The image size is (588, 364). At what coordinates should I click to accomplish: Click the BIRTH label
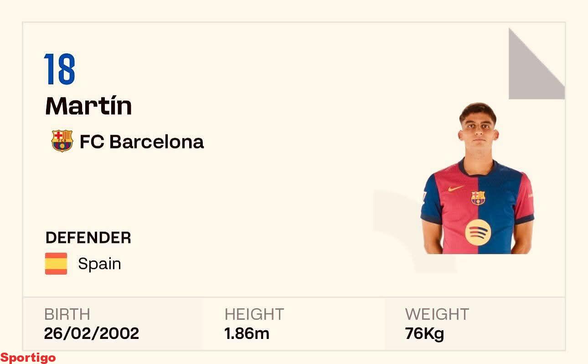[67, 314]
